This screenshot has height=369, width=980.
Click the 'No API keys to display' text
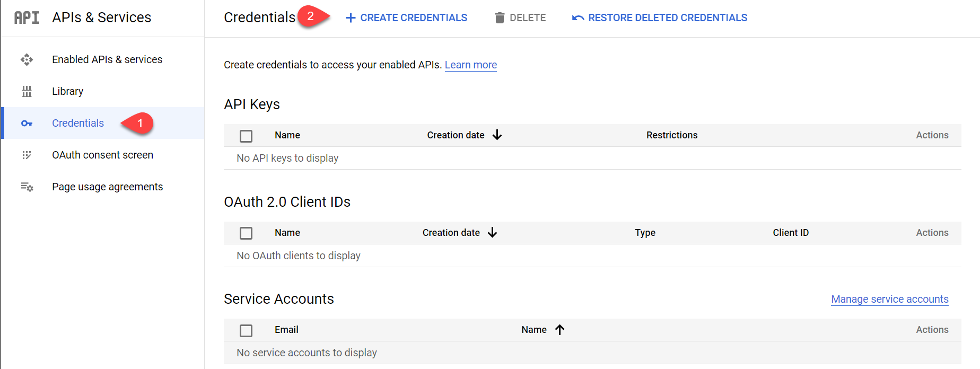tap(287, 158)
